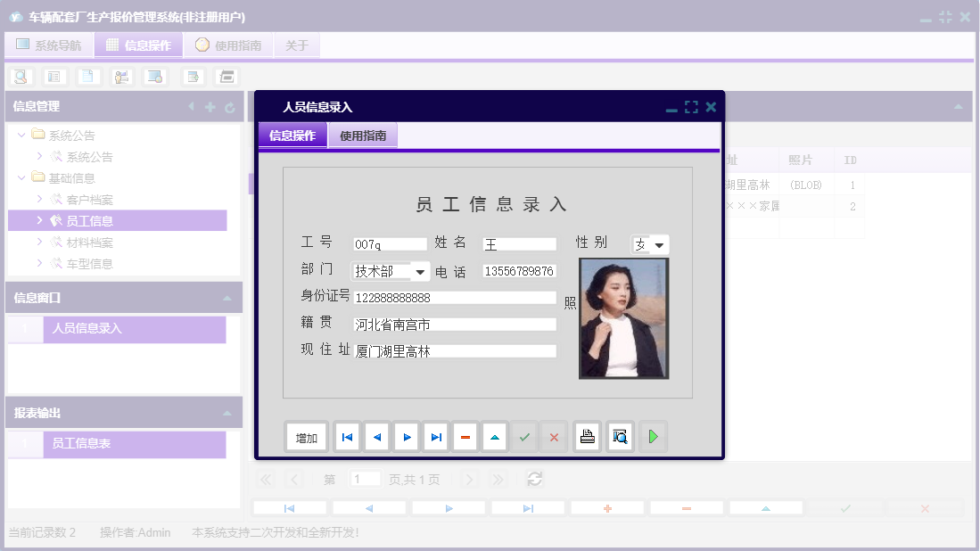Advance to the next record
980x551 pixels.
(407, 436)
